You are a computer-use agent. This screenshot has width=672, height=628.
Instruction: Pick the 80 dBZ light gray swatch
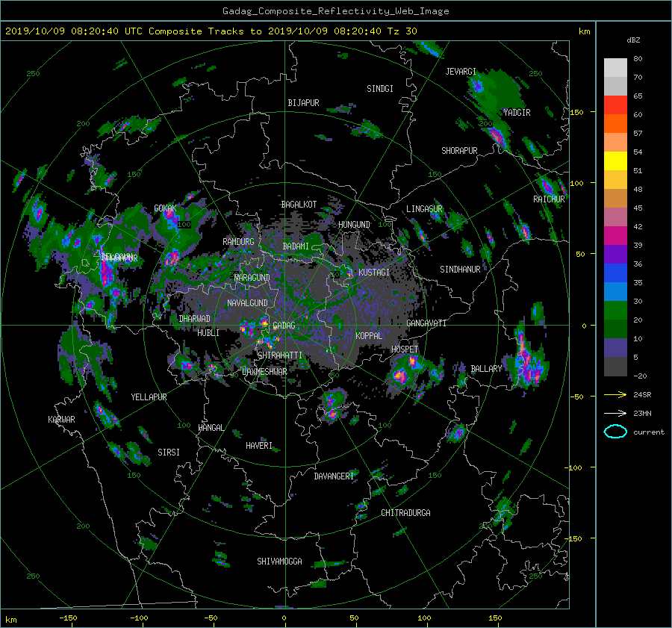coord(615,67)
